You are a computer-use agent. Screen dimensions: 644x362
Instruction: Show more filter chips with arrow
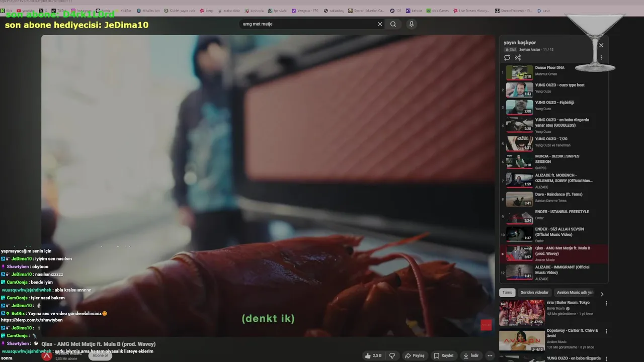click(602, 294)
